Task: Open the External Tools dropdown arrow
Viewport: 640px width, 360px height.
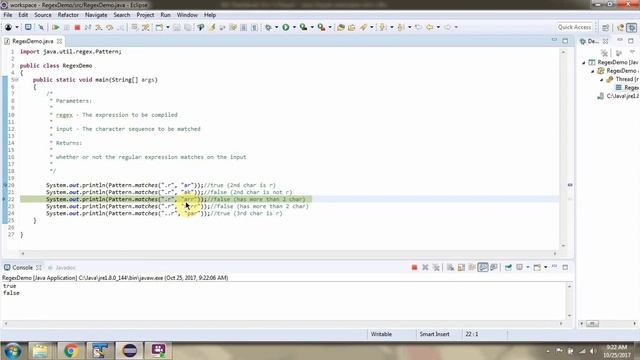Action: [x=330, y=27]
